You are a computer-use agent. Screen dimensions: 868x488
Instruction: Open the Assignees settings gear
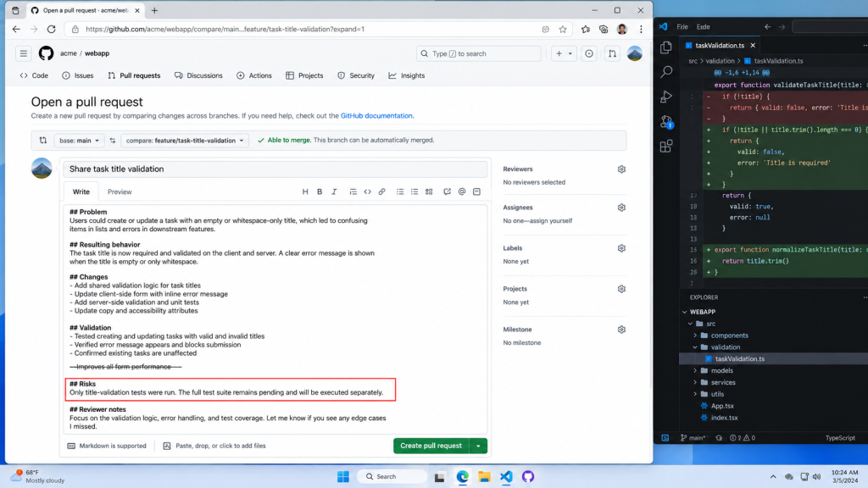coord(621,208)
